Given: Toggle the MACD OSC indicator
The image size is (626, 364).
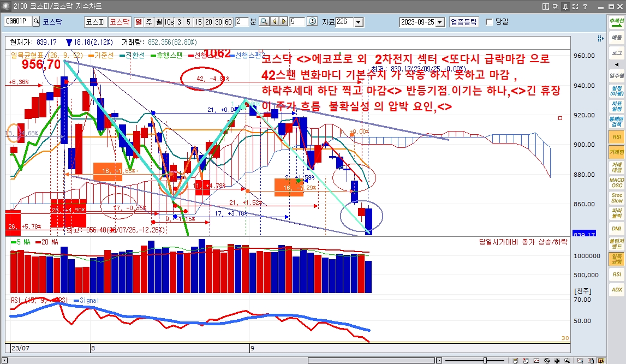Looking at the screenshot, I should tap(617, 183).
